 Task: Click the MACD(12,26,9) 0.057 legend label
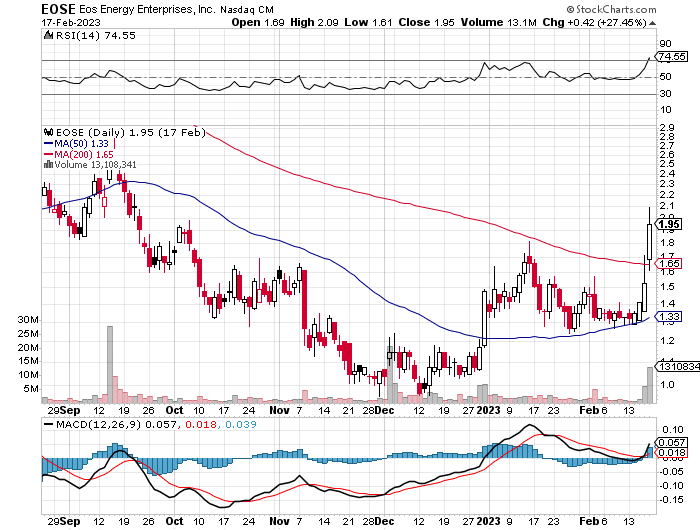116,424
